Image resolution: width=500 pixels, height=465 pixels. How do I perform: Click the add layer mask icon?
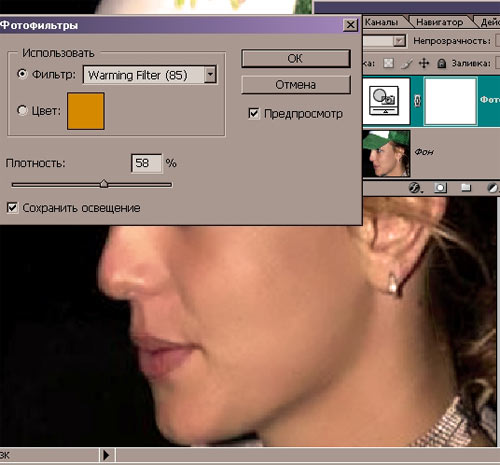[x=440, y=188]
